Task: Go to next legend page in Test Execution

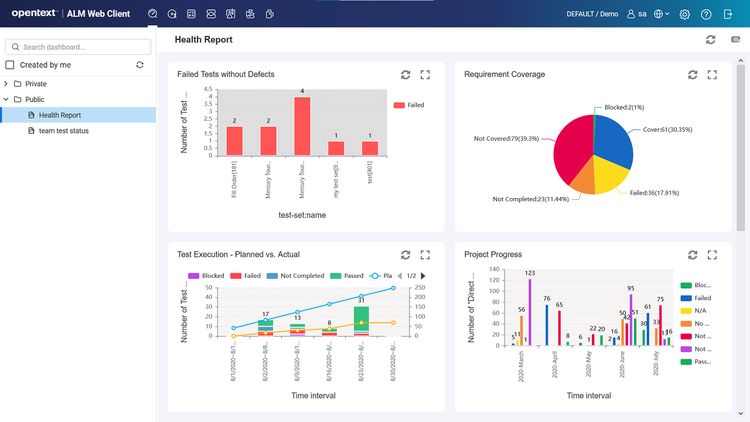Action: 423,276
